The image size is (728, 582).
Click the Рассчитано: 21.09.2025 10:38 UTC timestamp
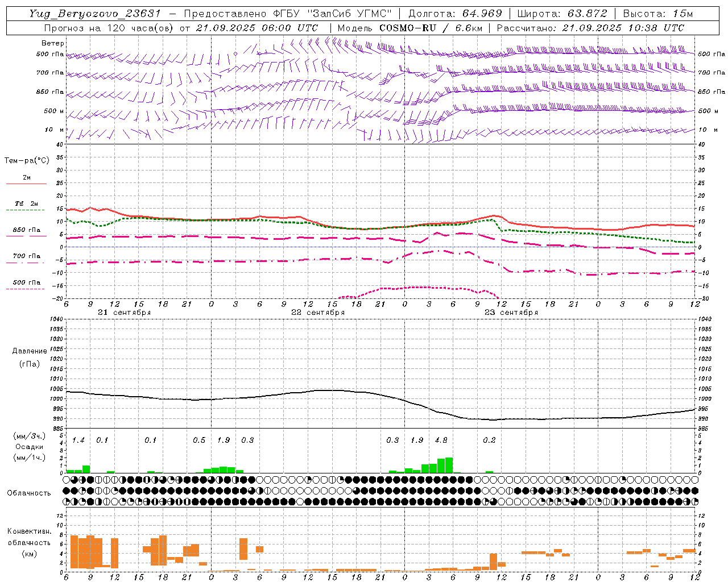pos(590,28)
